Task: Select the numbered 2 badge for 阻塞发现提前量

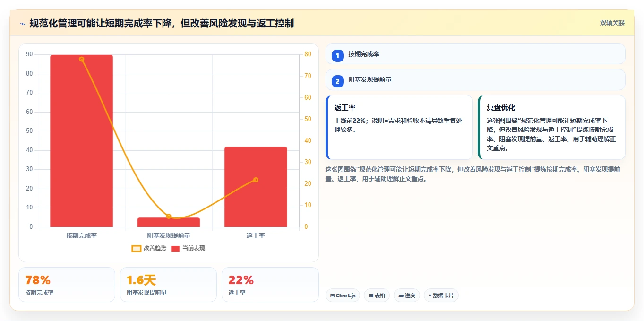Action: (337, 81)
